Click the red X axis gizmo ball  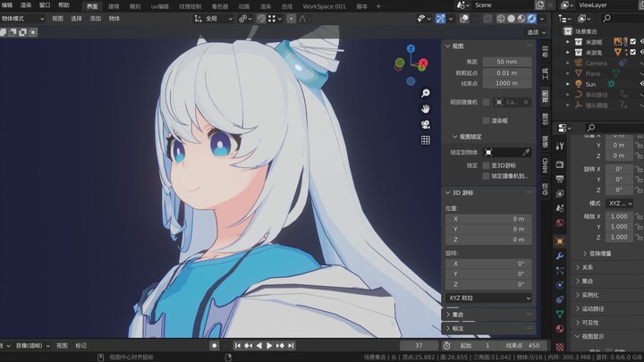click(423, 63)
